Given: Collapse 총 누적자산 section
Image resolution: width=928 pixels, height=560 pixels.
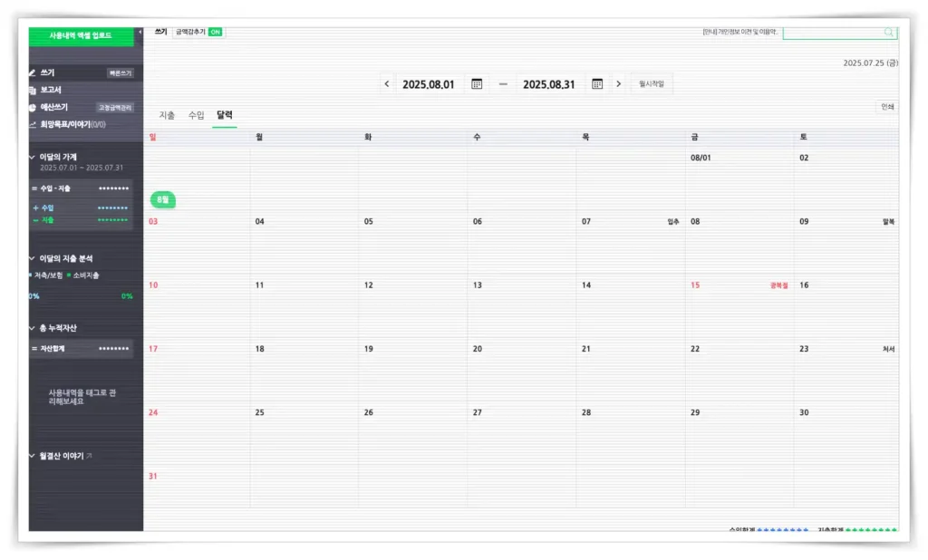Looking at the screenshot, I should (32, 328).
